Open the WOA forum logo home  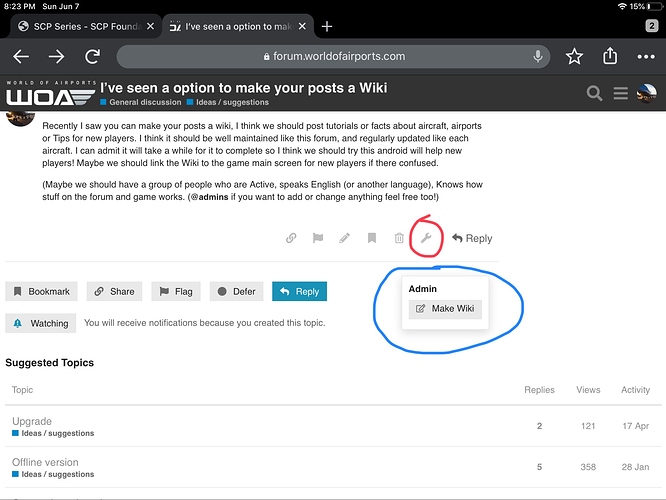[x=51, y=93]
